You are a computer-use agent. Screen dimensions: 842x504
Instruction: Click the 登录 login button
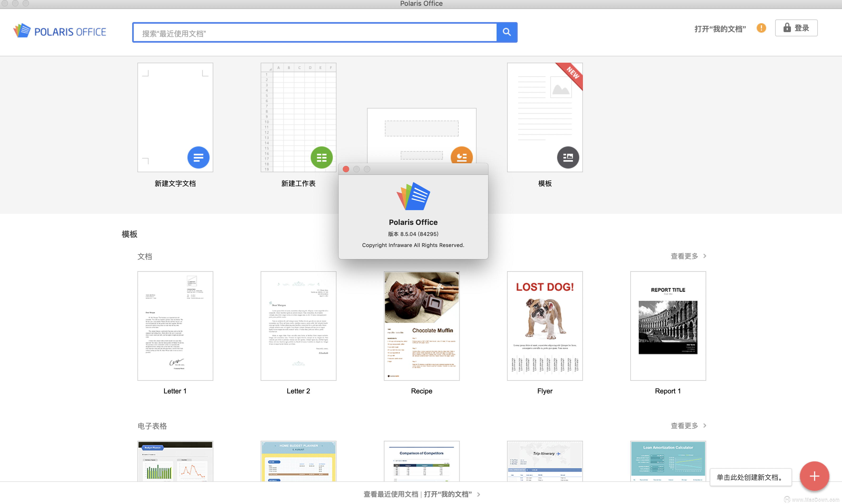(x=796, y=28)
